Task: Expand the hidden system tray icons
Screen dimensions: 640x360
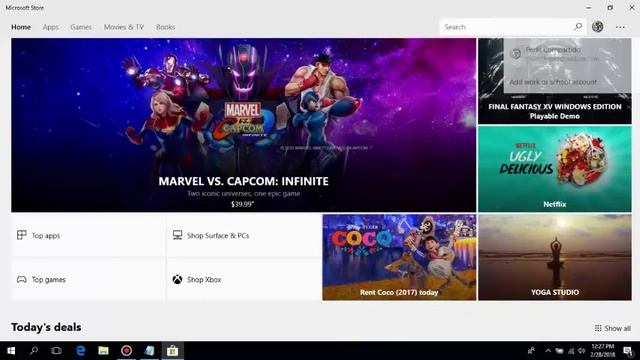Action: 548,351
